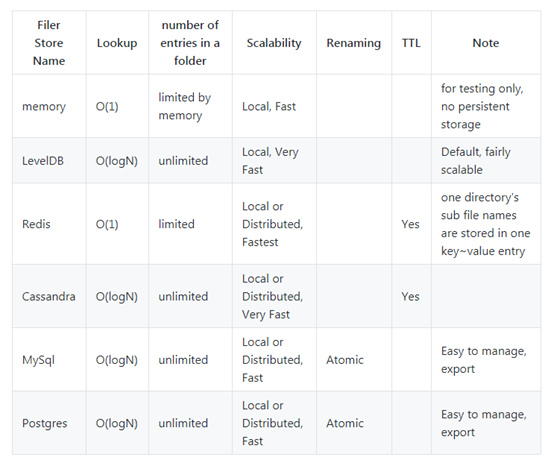Select the LevelDB row name
The image size is (554, 463).
(x=43, y=161)
